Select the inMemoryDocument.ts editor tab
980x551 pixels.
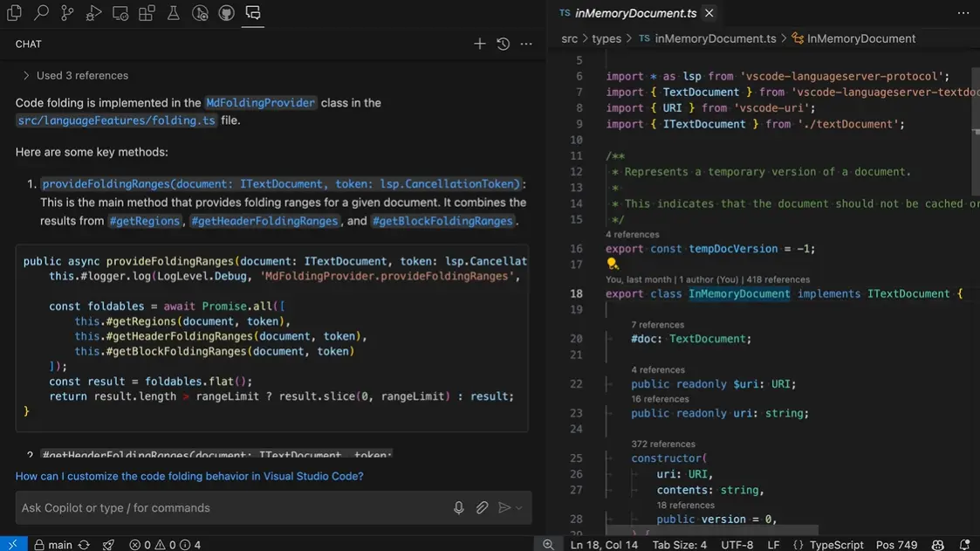click(635, 13)
